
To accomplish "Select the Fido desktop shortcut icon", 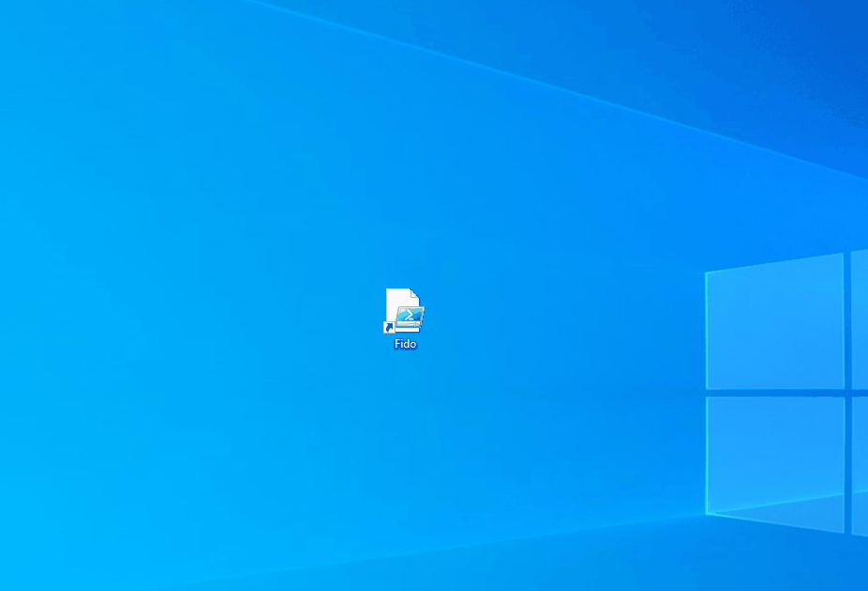I will click(405, 311).
